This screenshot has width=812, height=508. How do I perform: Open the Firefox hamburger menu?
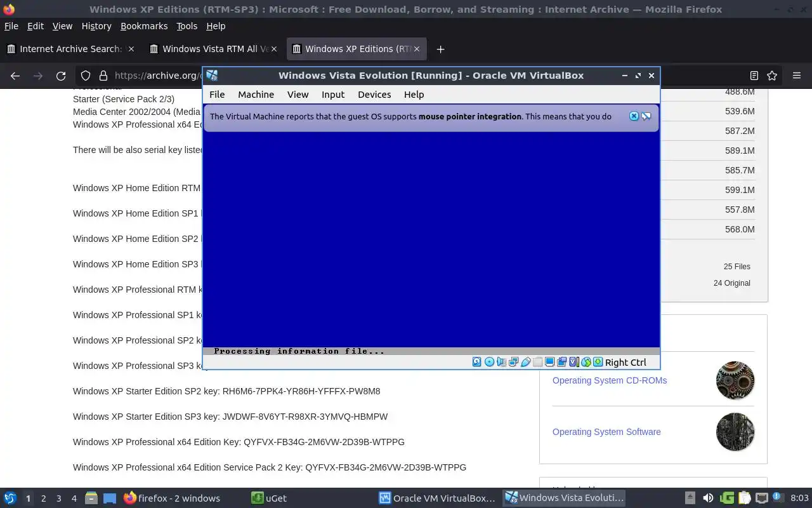[x=797, y=76]
